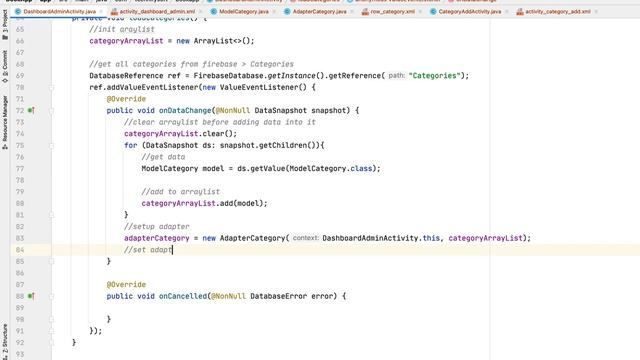Fold the onCancelled method at line 88
The height and width of the screenshot is (360, 640).
51,296
